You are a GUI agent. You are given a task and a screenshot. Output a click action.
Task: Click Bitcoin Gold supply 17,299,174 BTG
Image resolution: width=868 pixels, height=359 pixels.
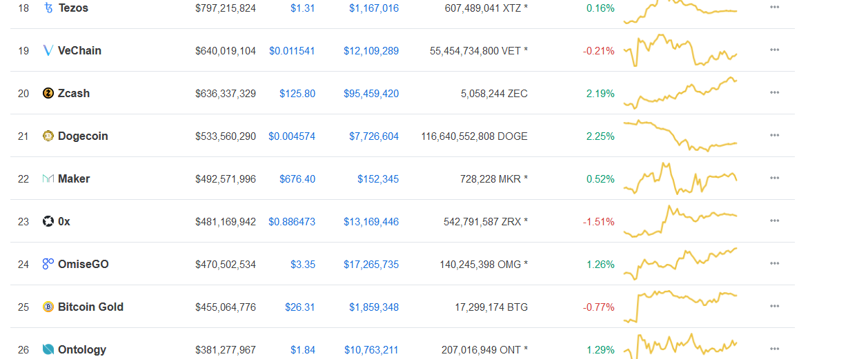point(491,307)
